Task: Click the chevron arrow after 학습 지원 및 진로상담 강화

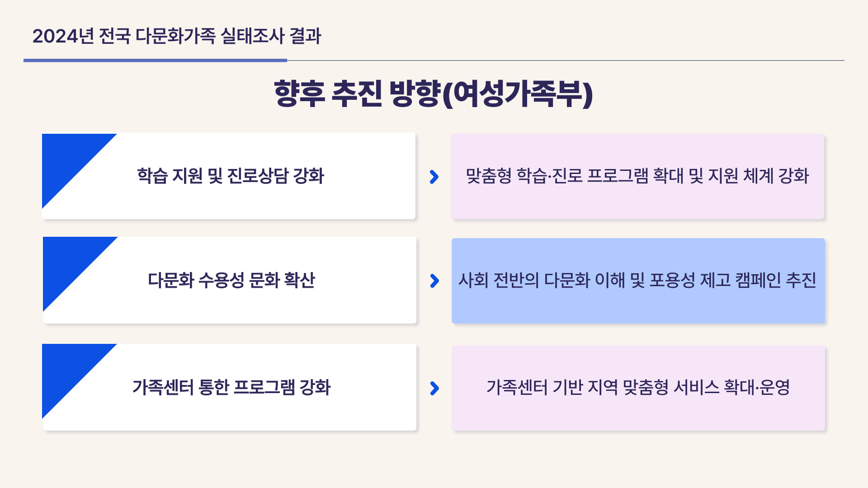Action: tap(434, 177)
